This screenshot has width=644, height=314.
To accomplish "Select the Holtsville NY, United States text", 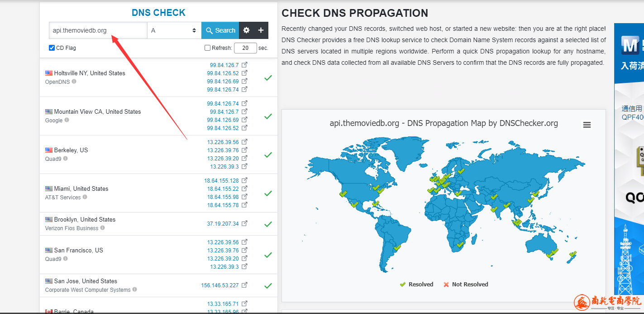I will coord(90,73).
